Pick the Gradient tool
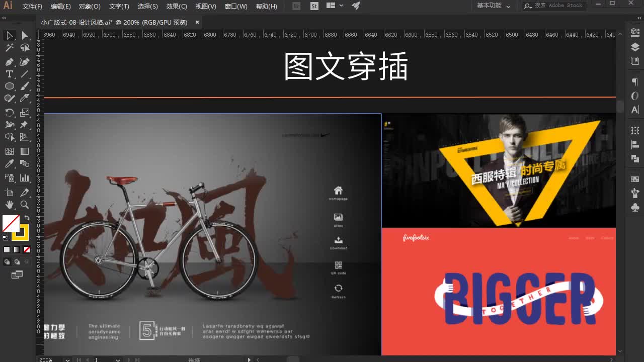Screen dimensions: 644x362 tap(25, 151)
